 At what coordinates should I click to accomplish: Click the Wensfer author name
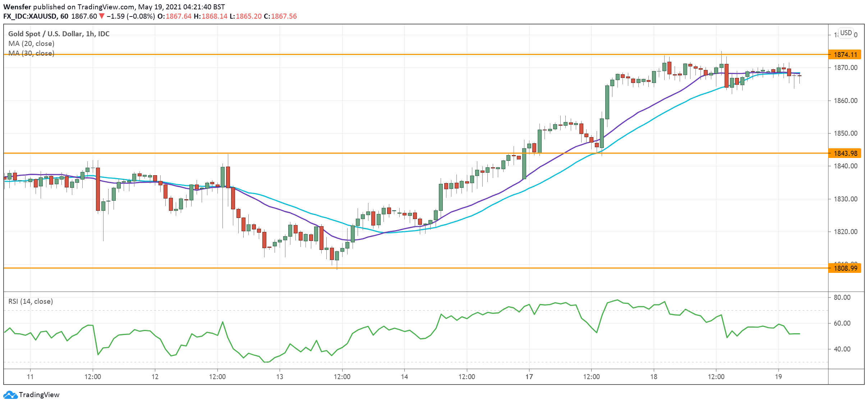17,6
